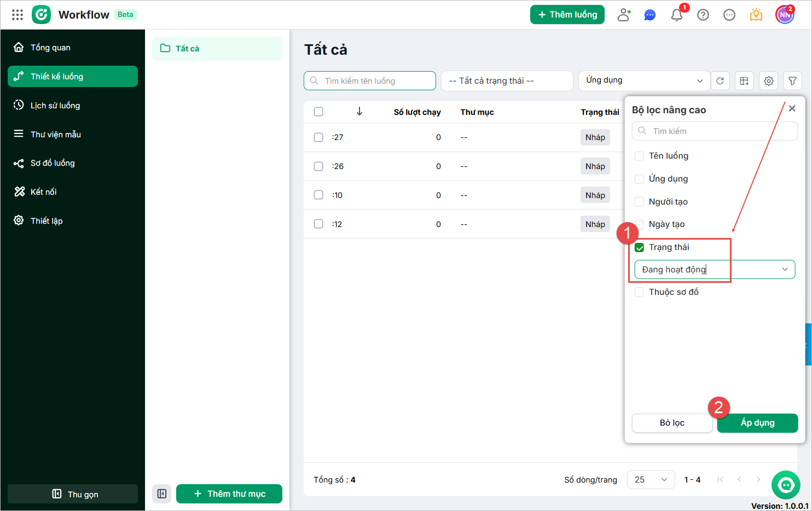Open the Đang hoạt động status dropdown

pos(714,269)
